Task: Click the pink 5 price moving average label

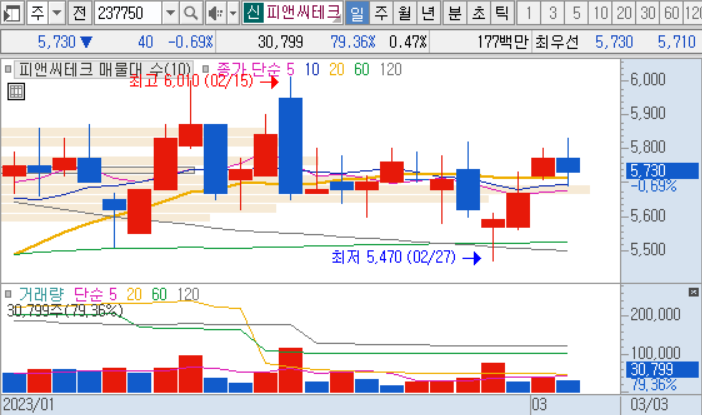Action: point(291,69)
